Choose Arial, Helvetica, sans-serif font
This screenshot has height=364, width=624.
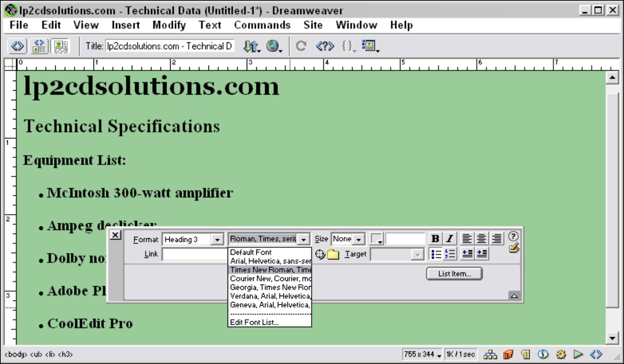coord(270,261)
